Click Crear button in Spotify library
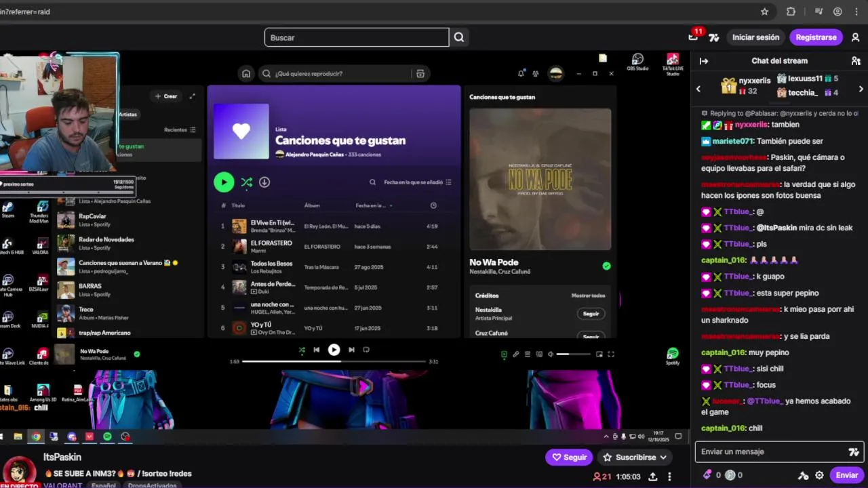This screenshot has height=488, width=868. tap(166, 96)
